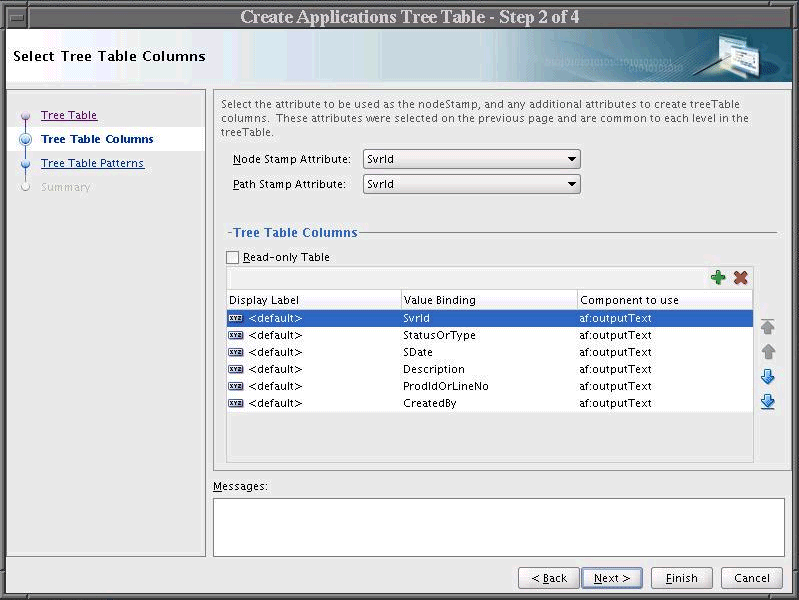The image size is (799, 600).
Task: Click the Next button
Action: 612,578
